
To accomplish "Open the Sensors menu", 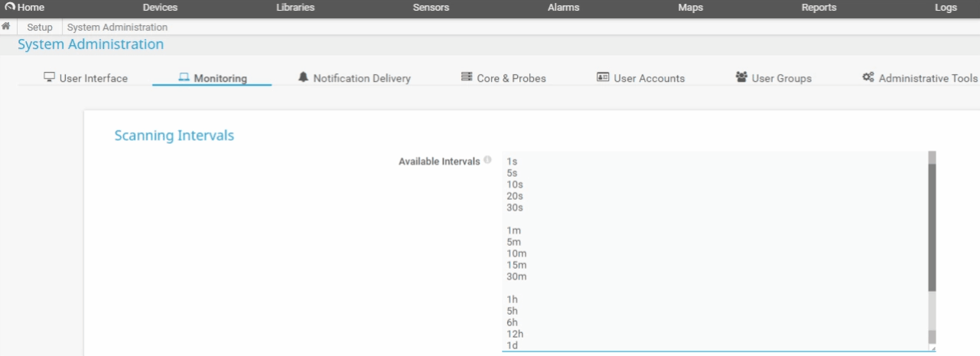I will tap(431, 8).
